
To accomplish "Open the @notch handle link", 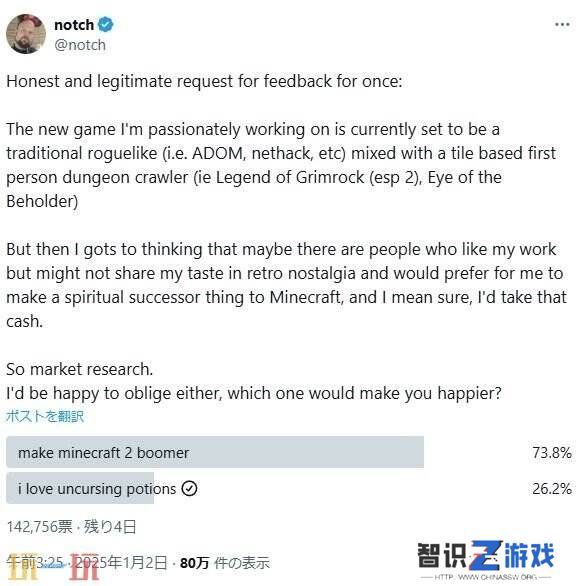I will (x=80, y=45).
